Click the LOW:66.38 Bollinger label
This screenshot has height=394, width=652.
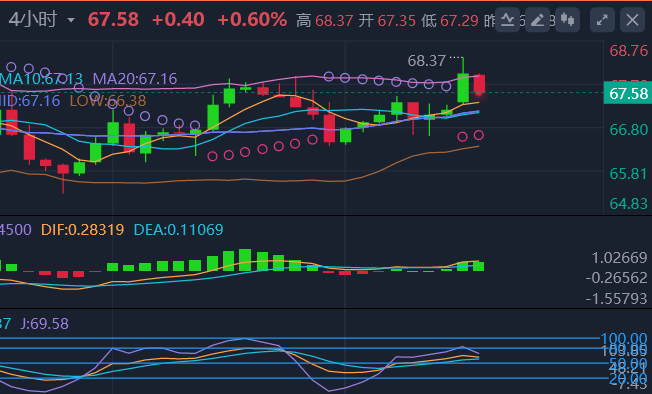(108, 101)
